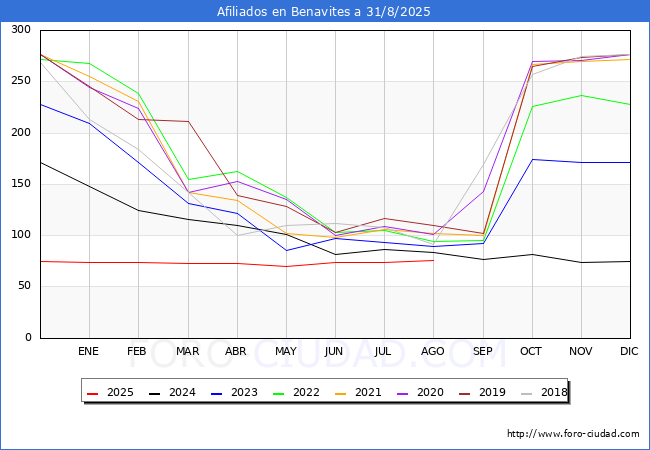Click the blue 2023 line's October peak
The image size is (650, 450).
click(532, 159)
